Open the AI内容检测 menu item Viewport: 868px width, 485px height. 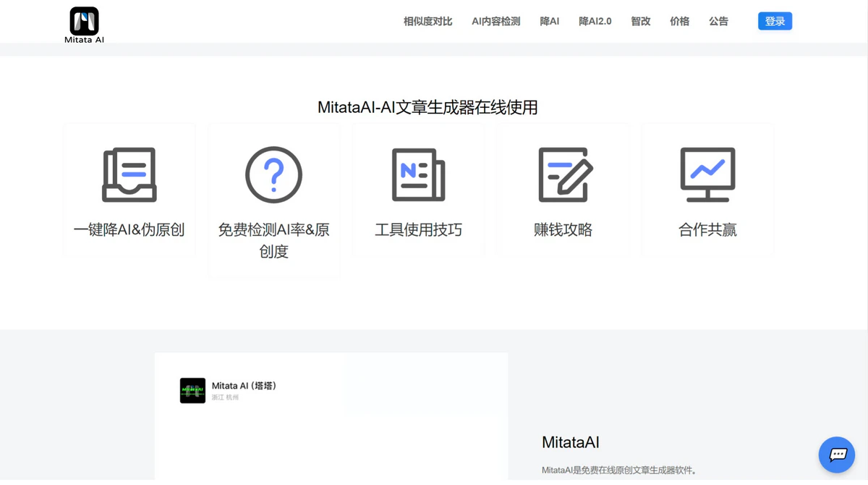[495, 22]
